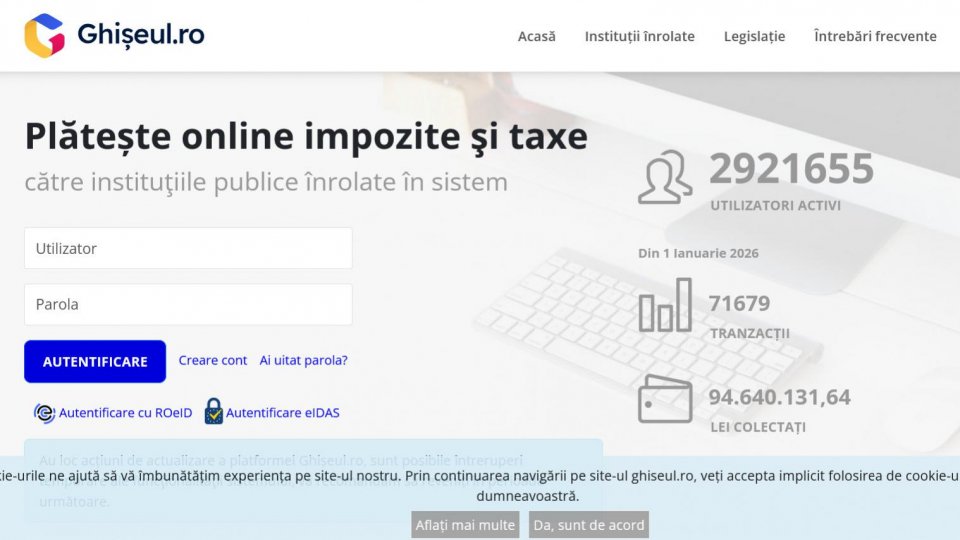The image size is (960, 540).
Task: Accept cookies with Da, sunt de acord
Action: click(589, 525)
